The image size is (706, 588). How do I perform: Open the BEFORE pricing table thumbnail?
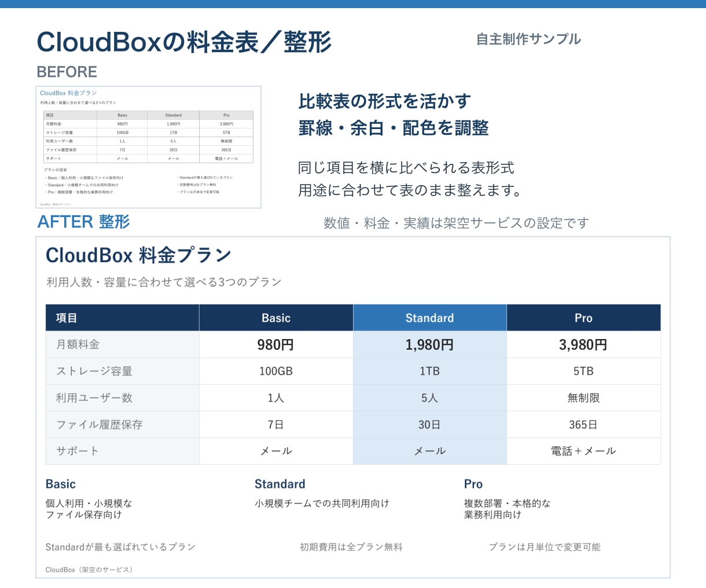pyautogui.click(x=149, y=147)
